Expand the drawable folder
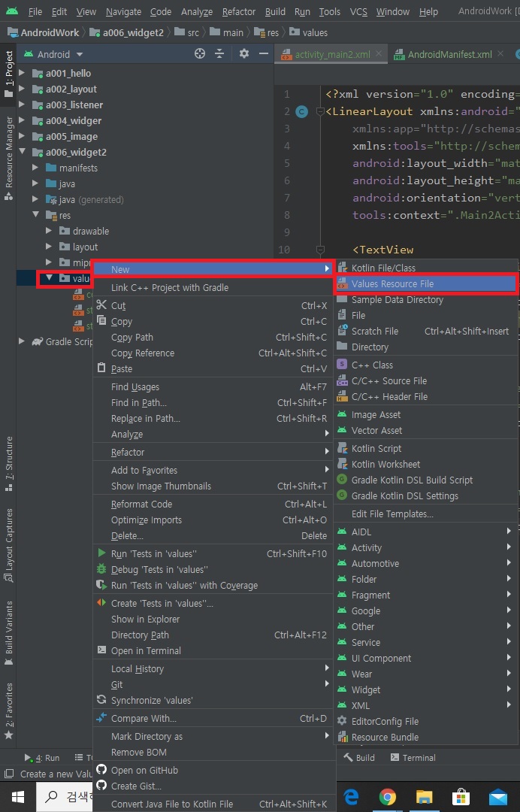 coord(49,231)
